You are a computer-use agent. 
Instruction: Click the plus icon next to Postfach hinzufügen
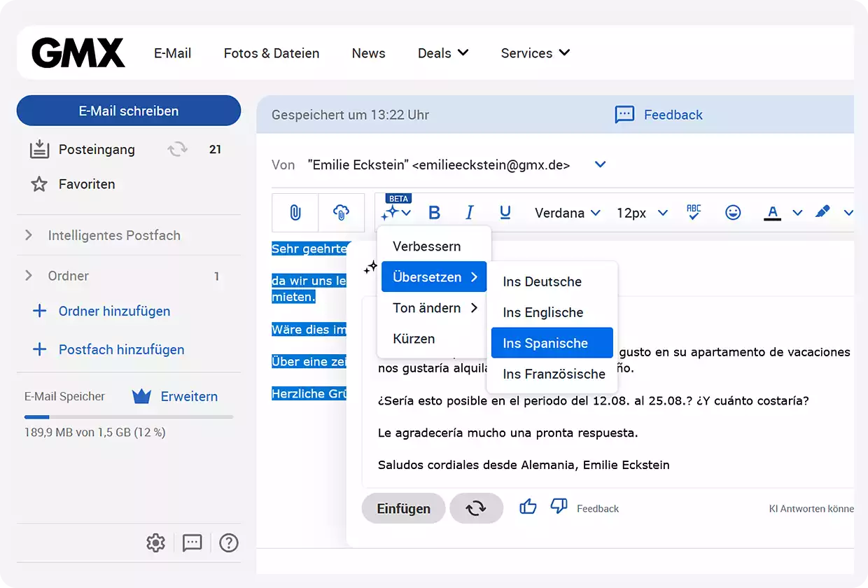[40, 349]
